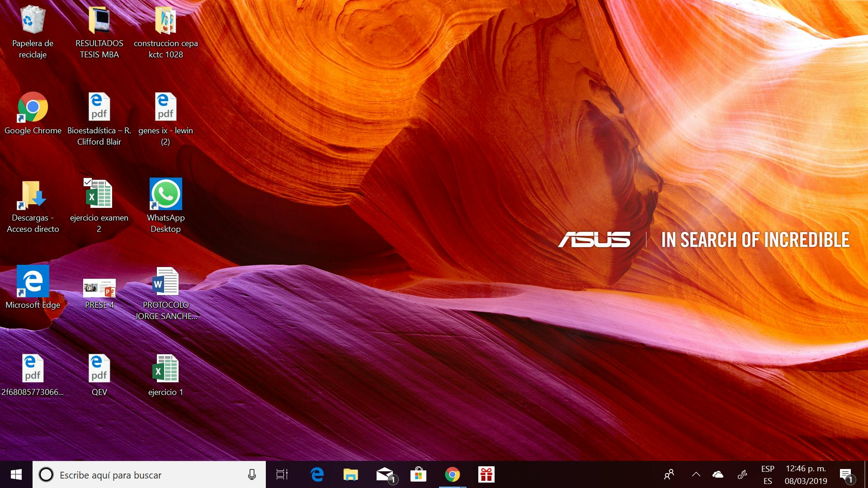The height and width of the screenshot is (488, 868).
Task: Open File Explorer from the taskbar
Action: coord(350,474)
